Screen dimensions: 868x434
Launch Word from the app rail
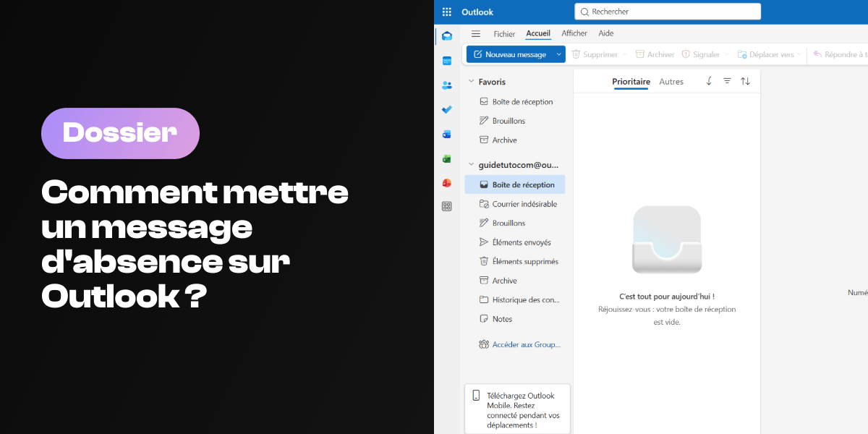[x=447, y=135]
